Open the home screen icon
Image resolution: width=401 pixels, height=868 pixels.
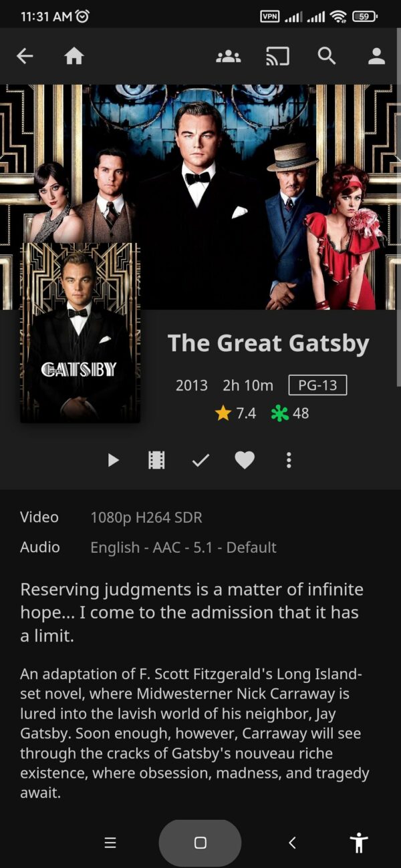[x=74, y=57]
